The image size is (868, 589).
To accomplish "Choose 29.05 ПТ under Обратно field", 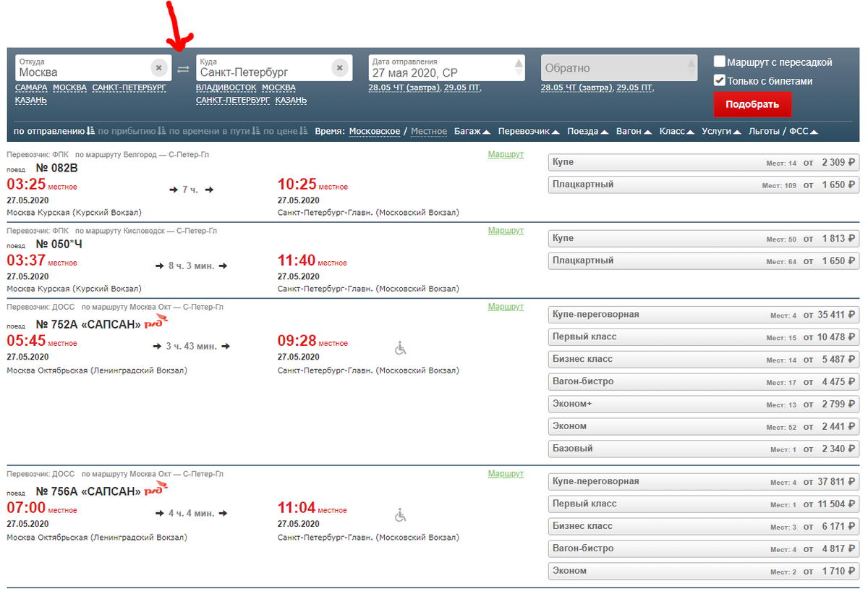I will tap(635, 88).
